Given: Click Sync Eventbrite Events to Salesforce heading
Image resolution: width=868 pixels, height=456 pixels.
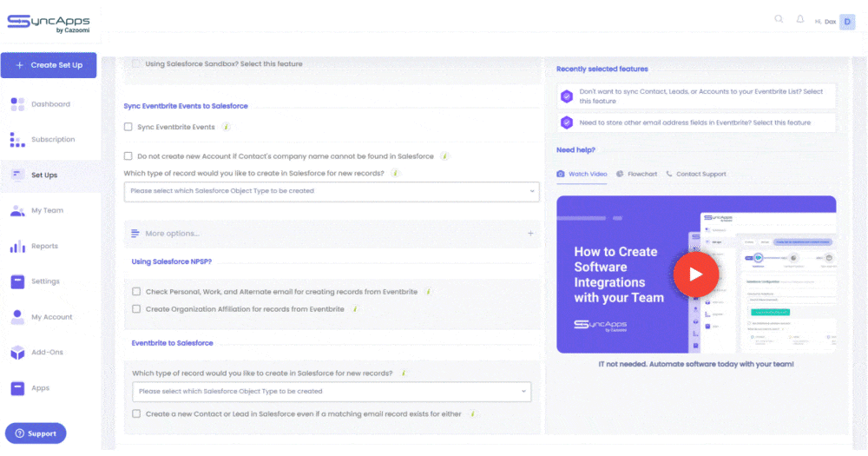Looking at the screenshot, I should [186, 106].
